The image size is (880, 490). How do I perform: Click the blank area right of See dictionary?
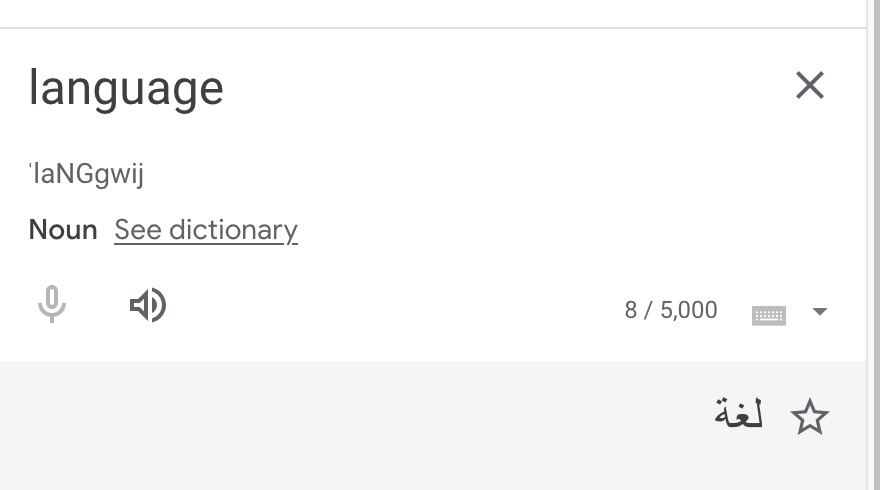[x=561, y=230]
